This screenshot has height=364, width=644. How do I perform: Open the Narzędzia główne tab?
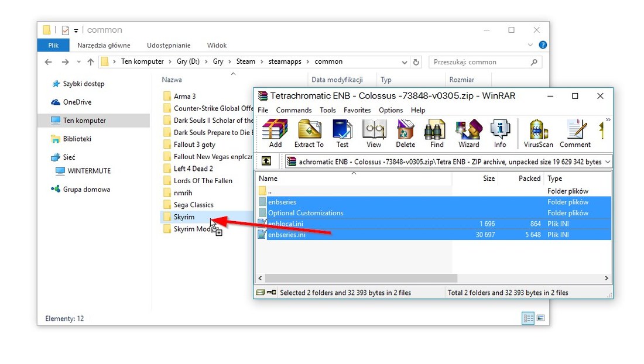pos(104,46)
